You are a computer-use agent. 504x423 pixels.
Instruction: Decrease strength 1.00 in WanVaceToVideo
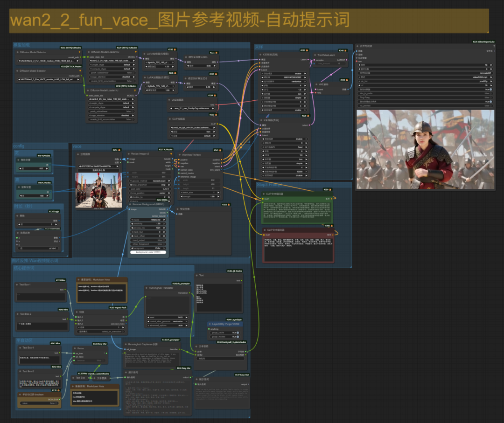click(182, 196)
